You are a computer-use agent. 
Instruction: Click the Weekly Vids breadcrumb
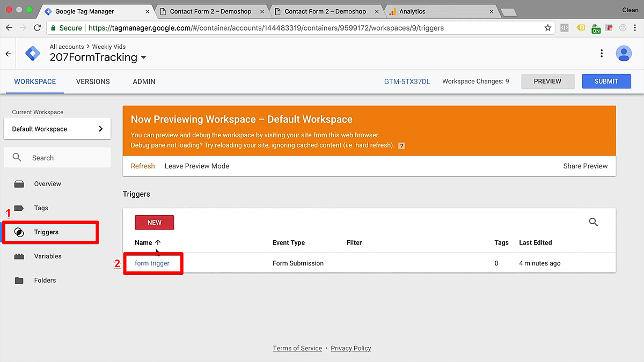pyautogui.click(x=109, y=47)
